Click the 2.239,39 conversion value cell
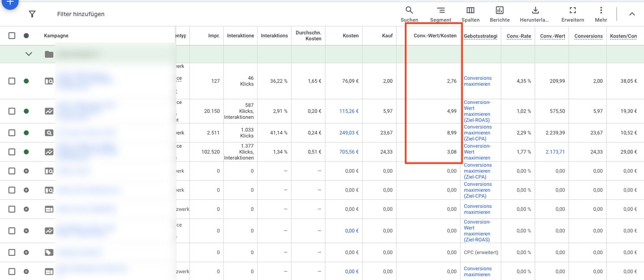The height and width of the screenshot is (280, 644). (555, 133)
